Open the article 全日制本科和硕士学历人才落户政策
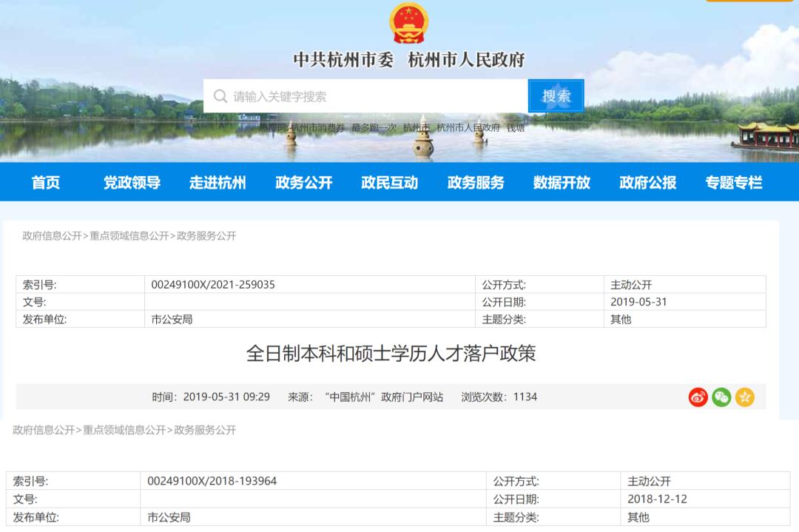 [x=399, y=355]
